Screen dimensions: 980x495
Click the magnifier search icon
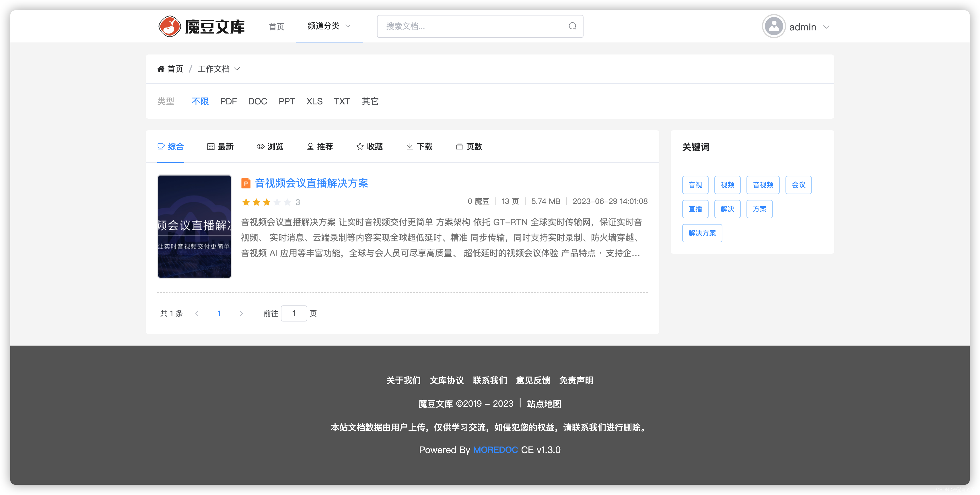[x=572, y=26]
